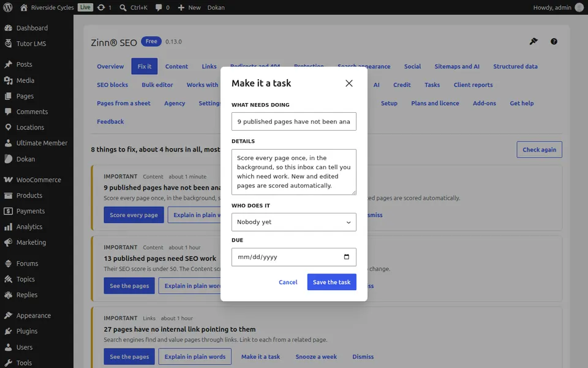Switch to the Overview tab
Image resolution: width=588 pixels, height=368 pixels.
[110, 66]
